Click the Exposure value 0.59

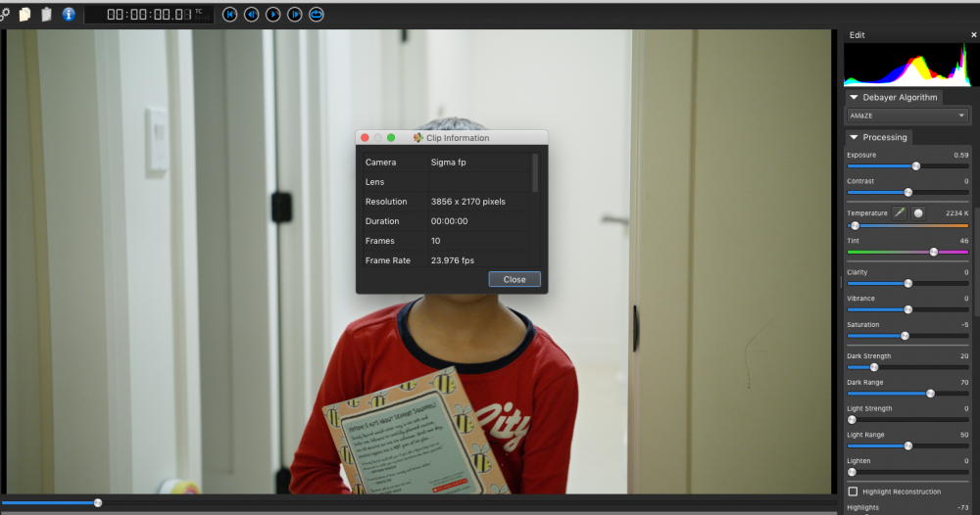(960, 155)
